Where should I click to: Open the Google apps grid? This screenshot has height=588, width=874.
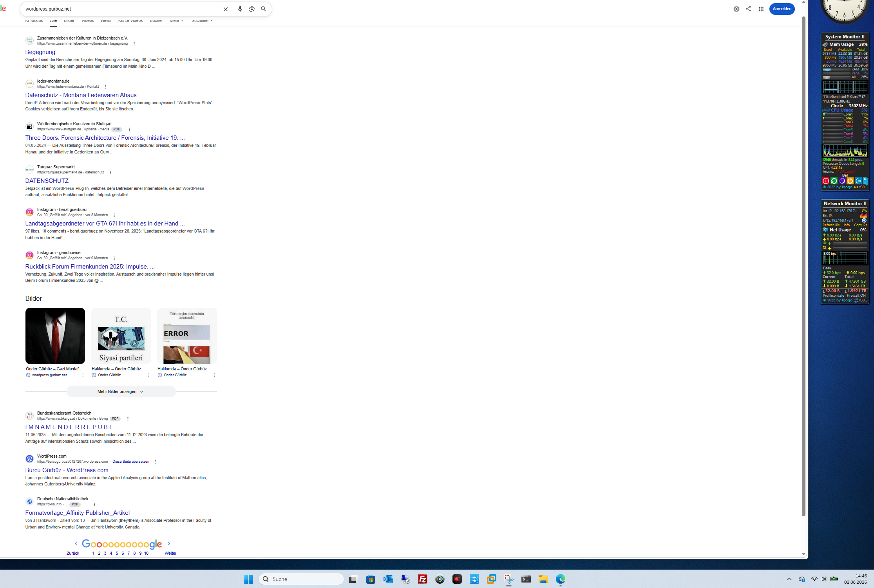point(761,9)
